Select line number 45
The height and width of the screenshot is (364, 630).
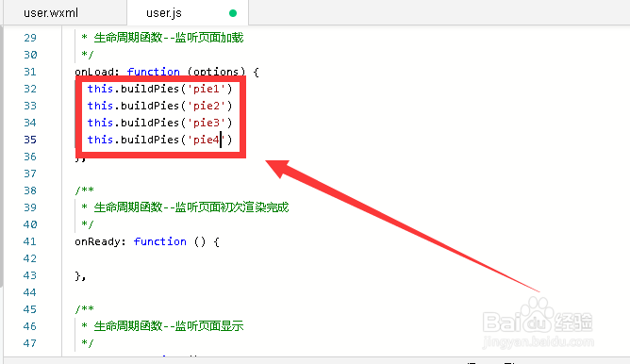30,309
